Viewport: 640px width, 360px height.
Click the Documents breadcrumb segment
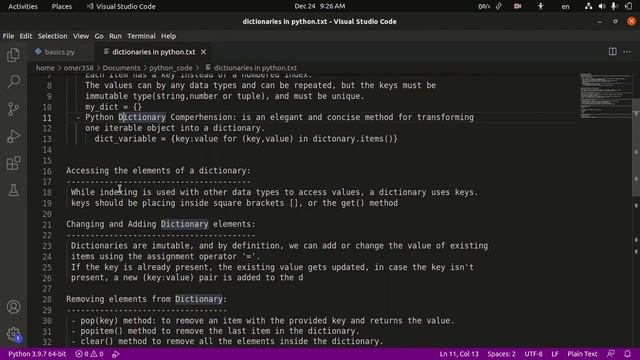tap(121, 68)
